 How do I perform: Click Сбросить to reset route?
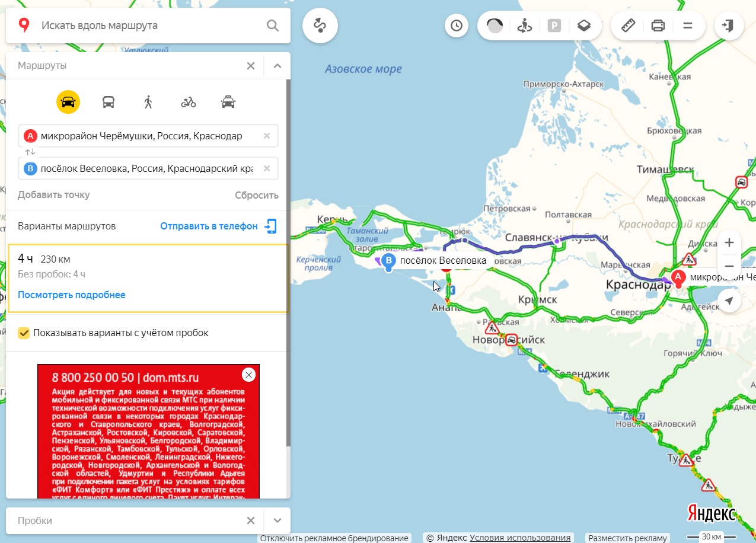click(256, 195)
